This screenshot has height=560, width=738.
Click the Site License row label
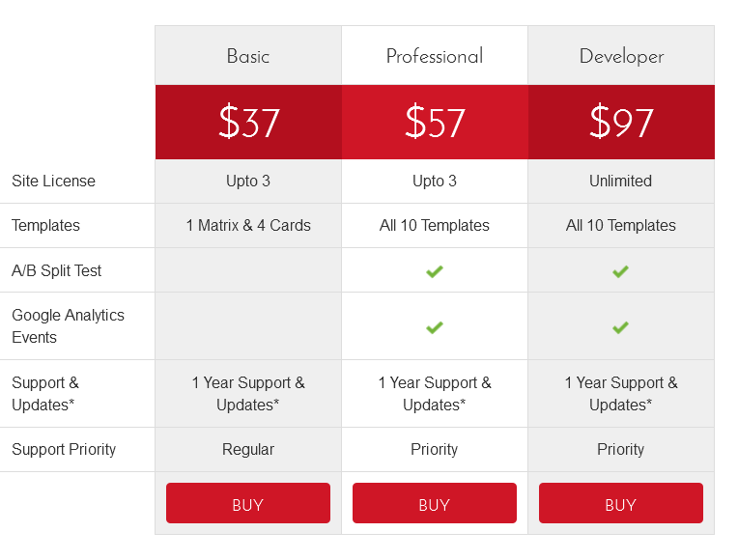53,182
